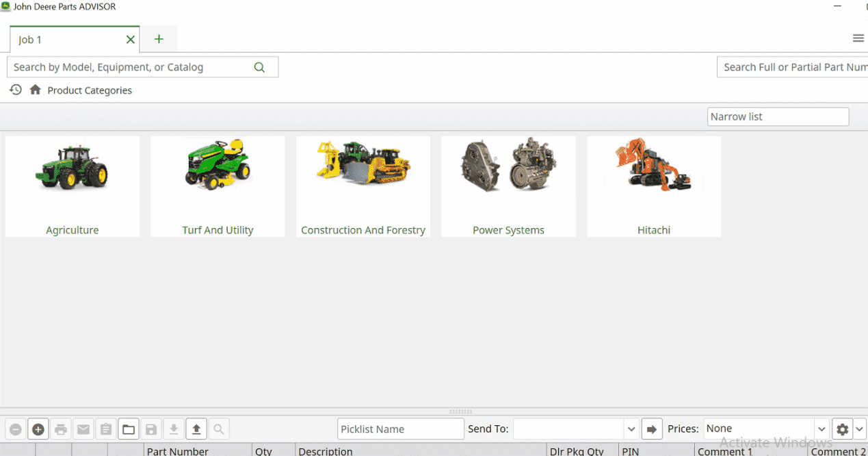Viewport: 868px width, 456px height.
Task: Expand the arrow next to settings gear
Action: (x=860, y=429)
